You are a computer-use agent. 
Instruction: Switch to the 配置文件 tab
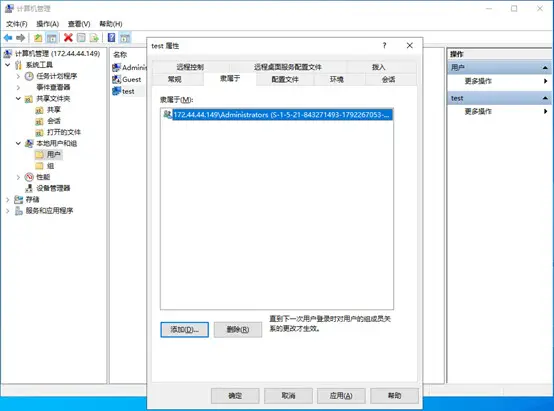click(x=285, y=79)
